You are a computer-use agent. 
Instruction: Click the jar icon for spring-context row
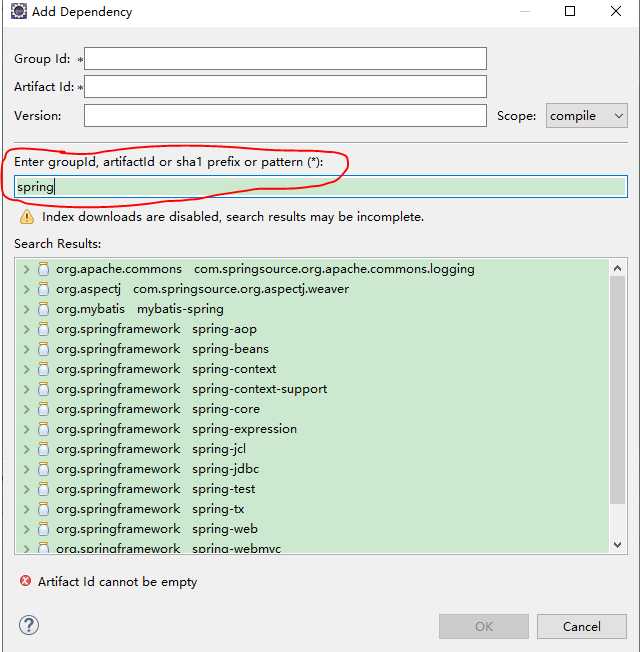tap(43, 369)
